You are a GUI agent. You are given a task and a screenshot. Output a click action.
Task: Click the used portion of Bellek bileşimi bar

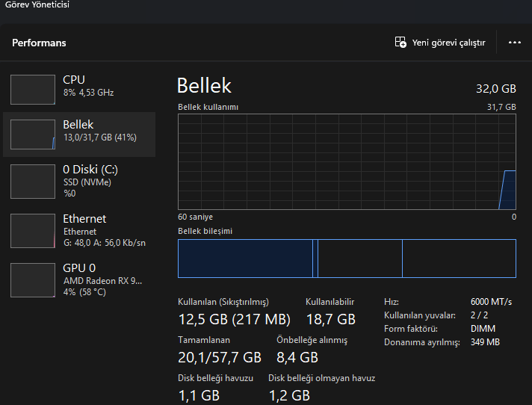click(245, 259)
